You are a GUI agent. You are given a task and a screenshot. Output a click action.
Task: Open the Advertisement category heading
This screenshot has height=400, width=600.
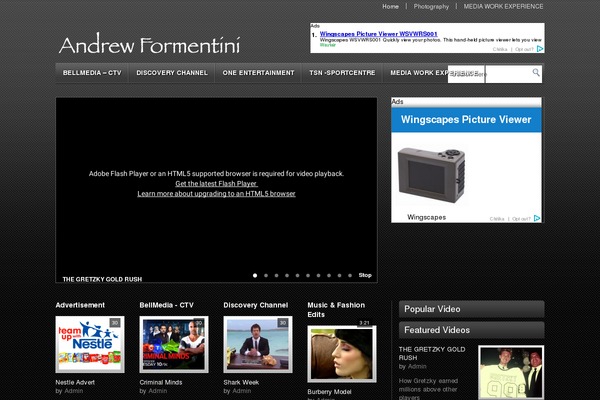point(80,305)
